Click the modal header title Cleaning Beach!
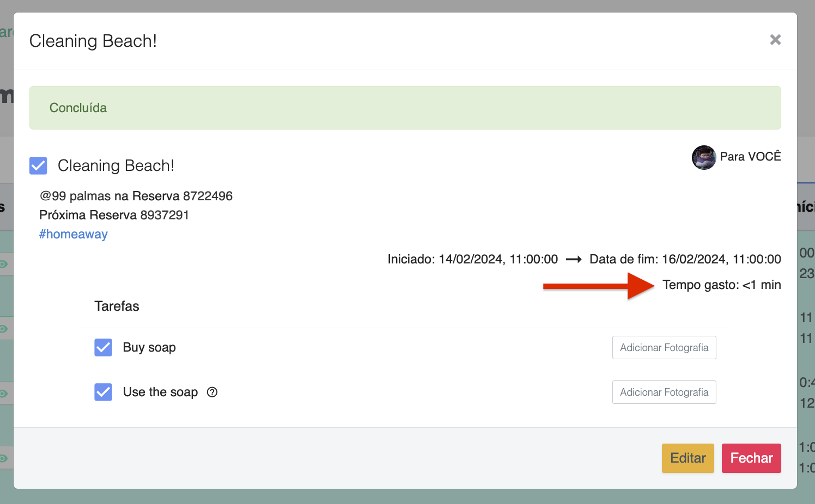815x504 pixels. [x=93, y=41]
